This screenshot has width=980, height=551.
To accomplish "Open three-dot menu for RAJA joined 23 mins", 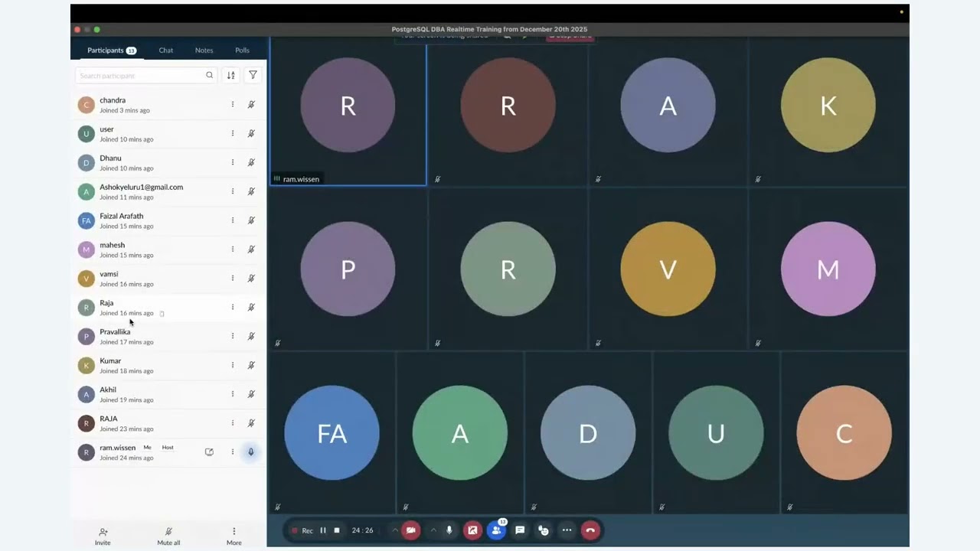I will pyautogui.click(x=233, y=423).
